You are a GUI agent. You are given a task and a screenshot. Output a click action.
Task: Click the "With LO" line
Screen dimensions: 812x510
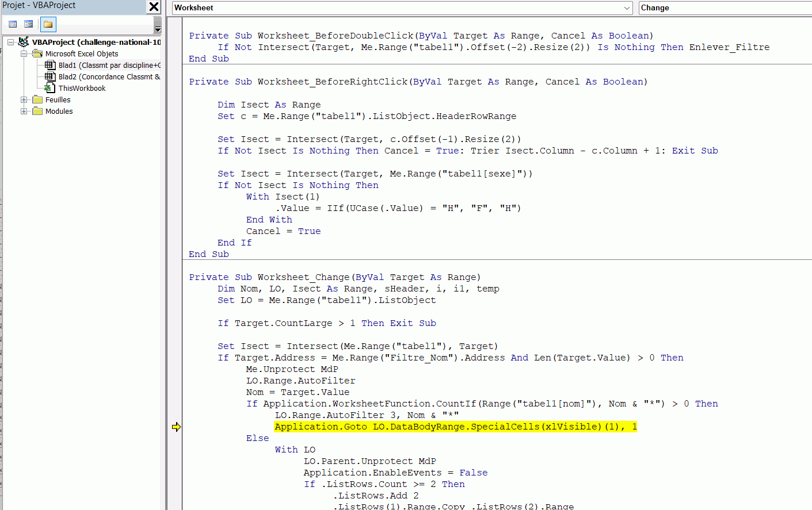pos(295,450)
